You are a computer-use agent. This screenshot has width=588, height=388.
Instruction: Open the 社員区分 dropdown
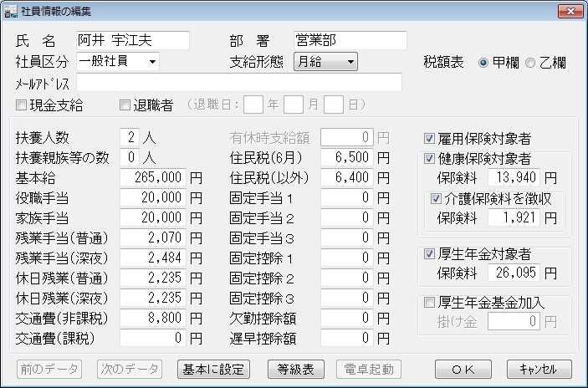coord(118,61)
